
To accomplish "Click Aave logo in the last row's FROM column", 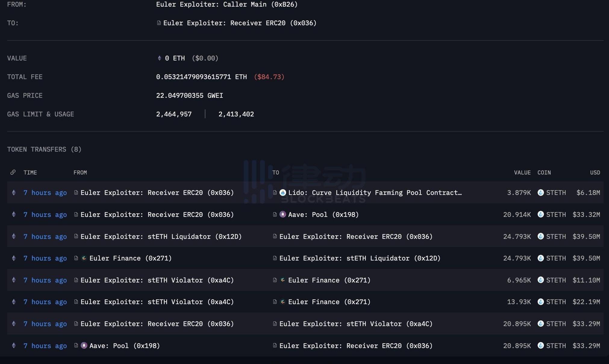I will pyautogui.click(x=84, y=346).
